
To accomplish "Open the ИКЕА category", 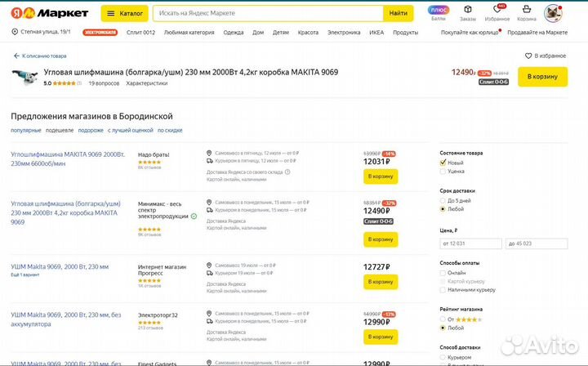I will coord(376,33).
